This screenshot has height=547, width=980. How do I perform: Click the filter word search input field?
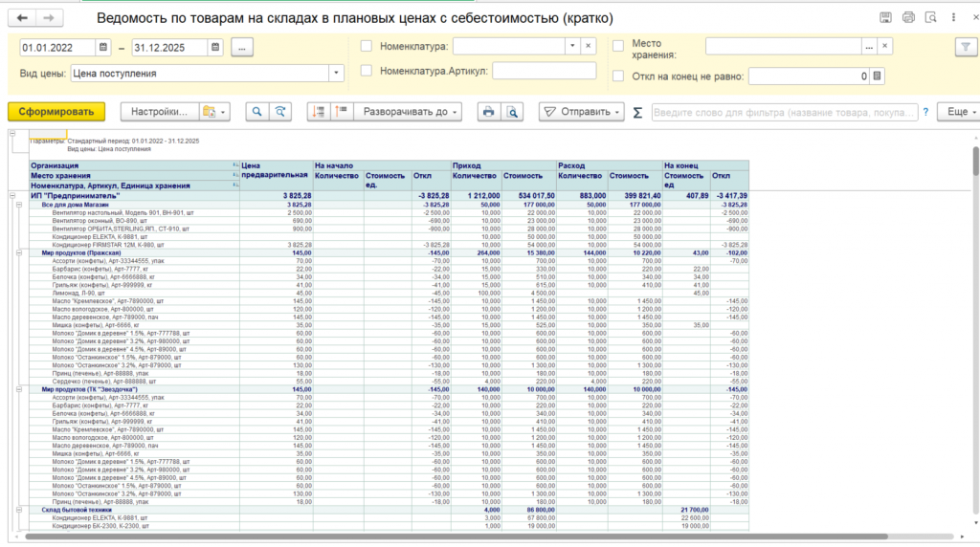[785, 112]
